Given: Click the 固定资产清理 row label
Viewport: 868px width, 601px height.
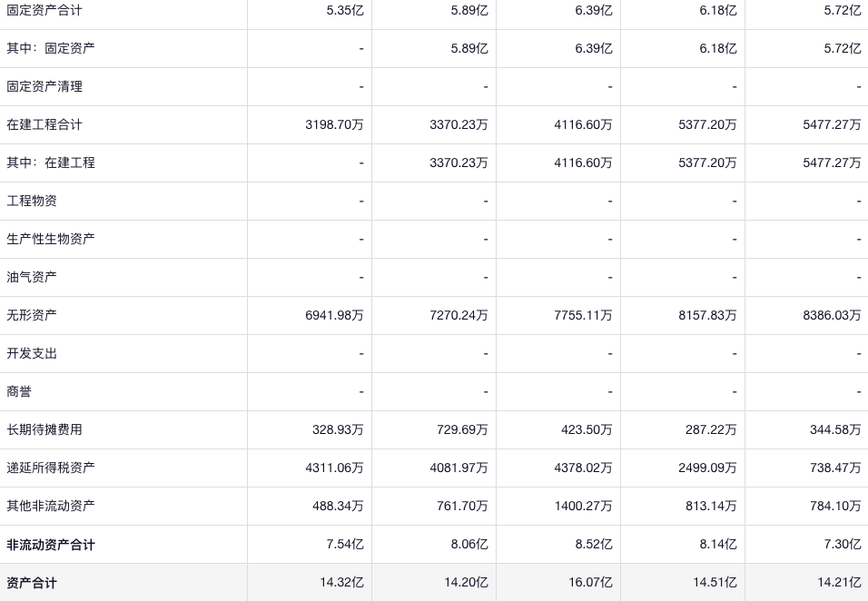Looking at the screenshot, I should (x=44, y=86).
